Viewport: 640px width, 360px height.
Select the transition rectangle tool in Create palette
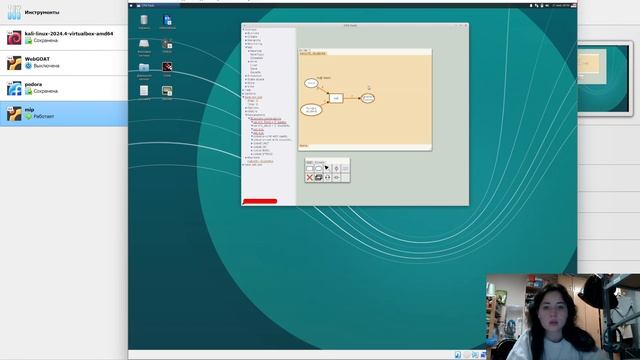(x=309, y=168)
